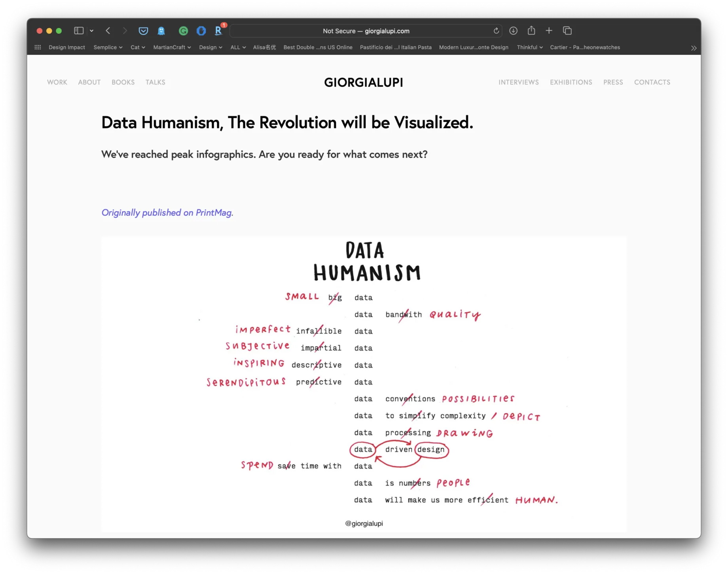Expand the Semplice bookmarks folder

tap(108, 47)
